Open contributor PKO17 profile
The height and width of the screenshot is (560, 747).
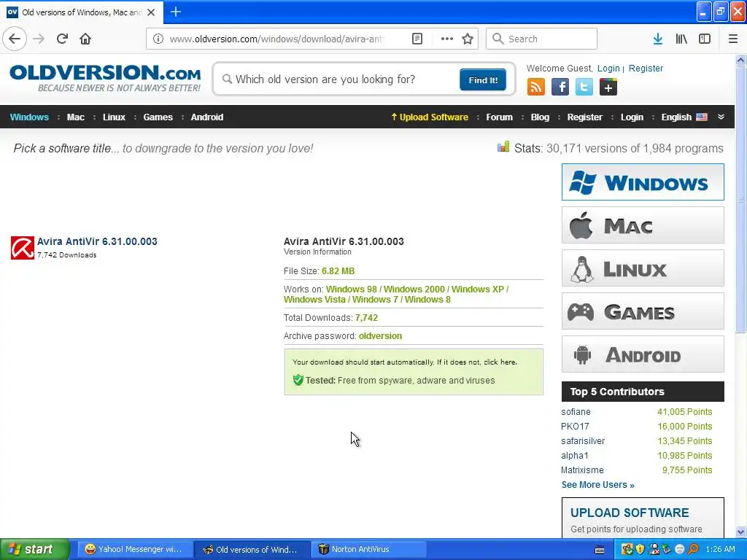click(575, 426)
